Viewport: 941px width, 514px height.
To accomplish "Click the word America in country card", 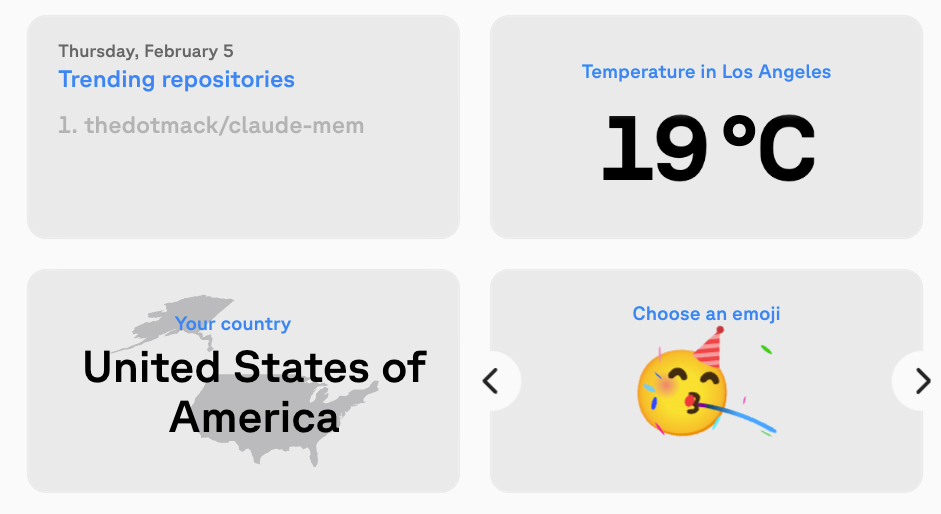I will tap(254, 416).
